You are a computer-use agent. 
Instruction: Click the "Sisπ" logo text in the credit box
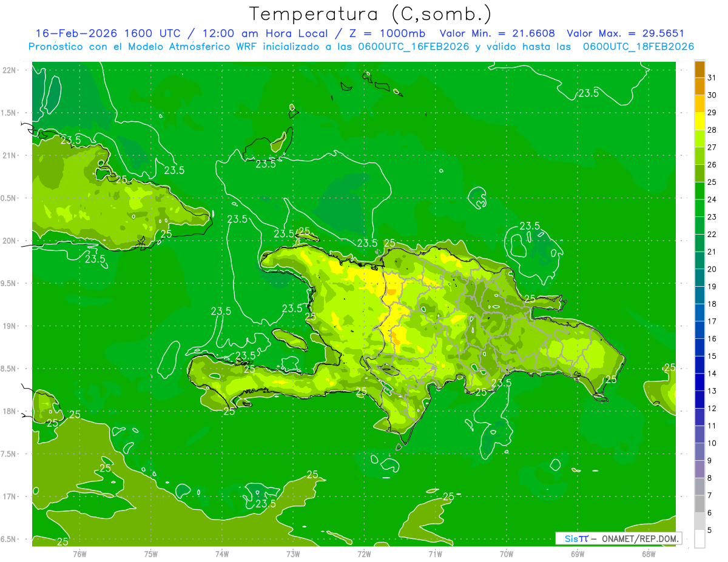tap(576, 538)
